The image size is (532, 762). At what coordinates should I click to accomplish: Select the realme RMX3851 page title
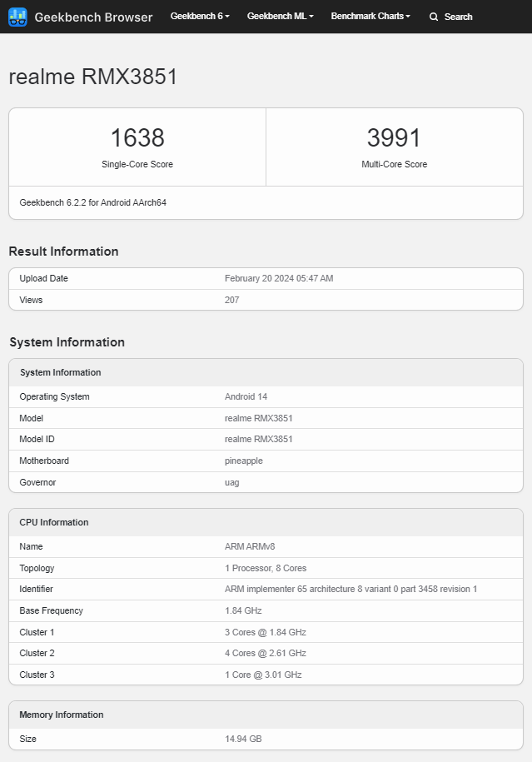coord(93,77)
